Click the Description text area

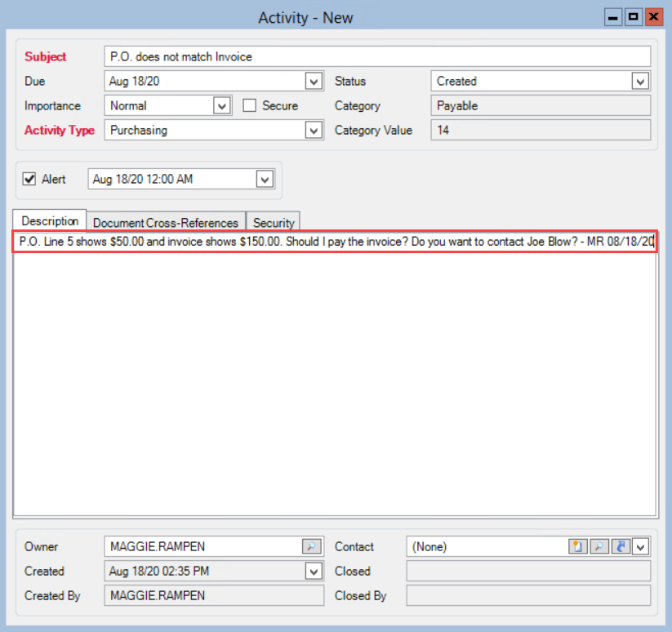pyautogui.click(x=335, y=374)
